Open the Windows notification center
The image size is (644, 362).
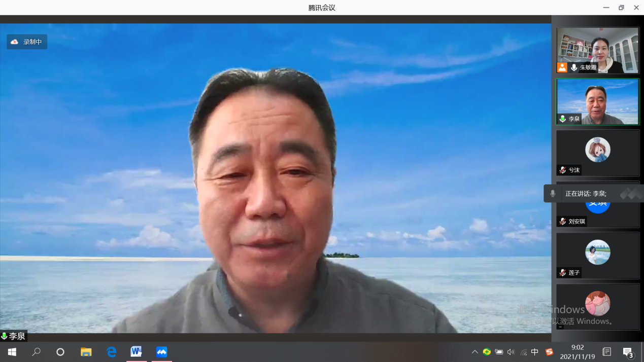pos(628,352)
